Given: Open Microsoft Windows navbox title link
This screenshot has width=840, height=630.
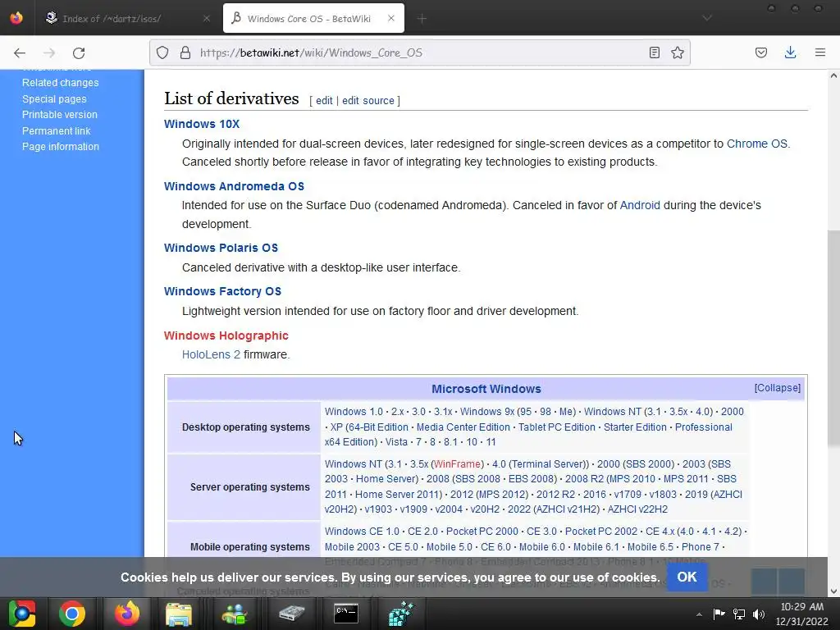Looking at the screenshot, I should (x=486, y=389).
